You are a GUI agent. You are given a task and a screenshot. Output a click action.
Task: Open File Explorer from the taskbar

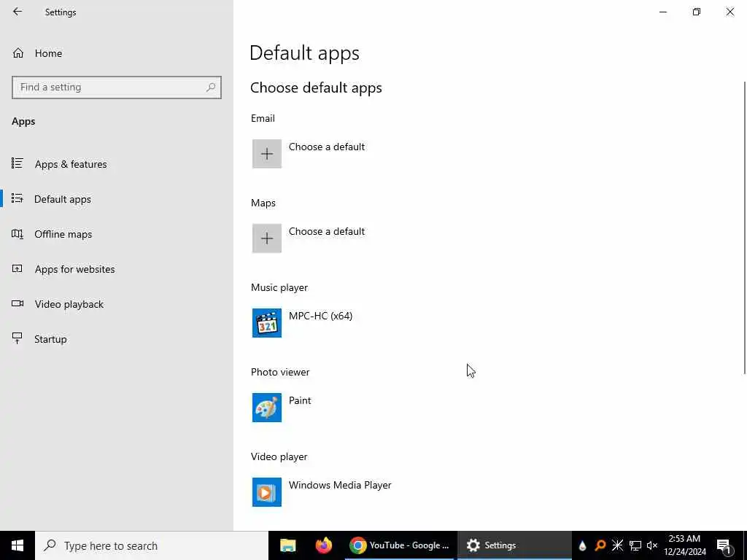[x=287, y=545]
